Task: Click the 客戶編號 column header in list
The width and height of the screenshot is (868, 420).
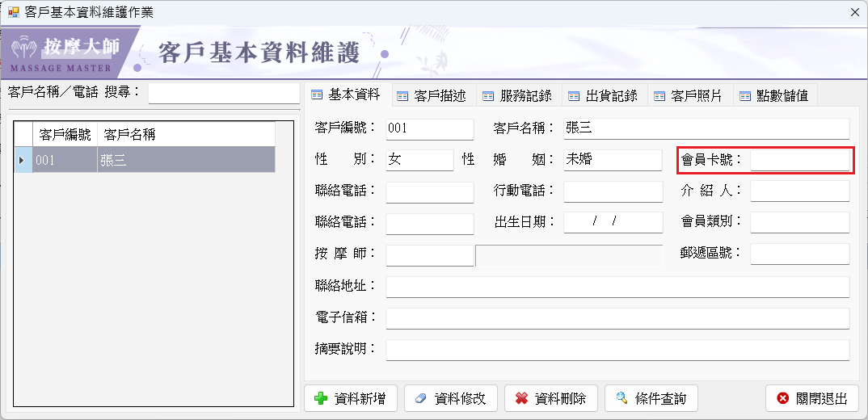Action: pyautogui.click(x=65, y=134)
